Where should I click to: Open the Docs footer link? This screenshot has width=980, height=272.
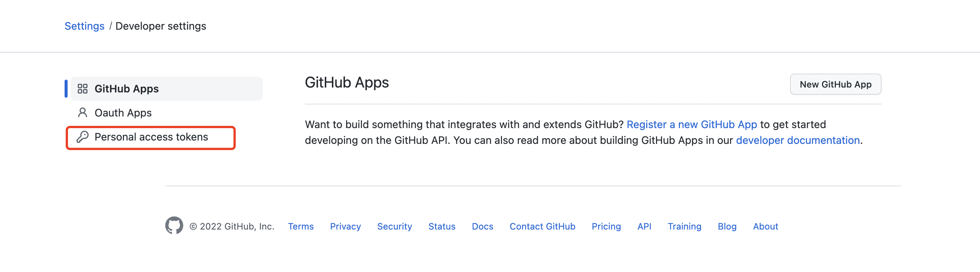[482, 226]
